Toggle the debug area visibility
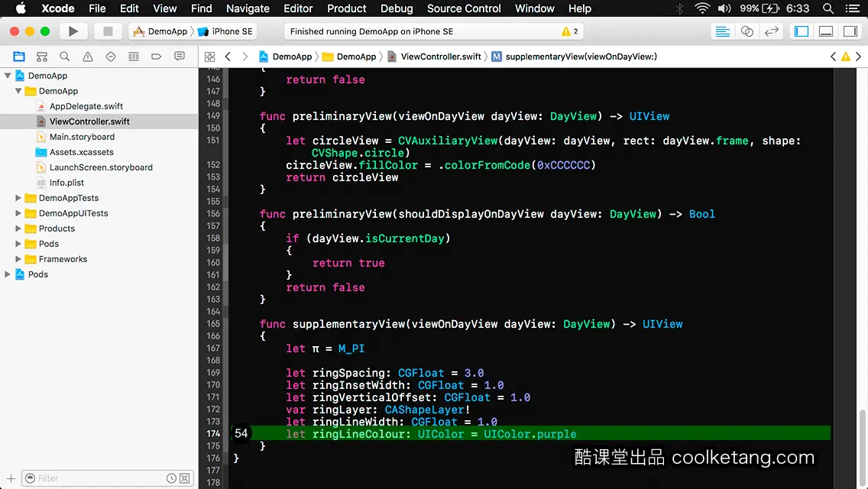This screenshot has height=489, width=868. 825,31
